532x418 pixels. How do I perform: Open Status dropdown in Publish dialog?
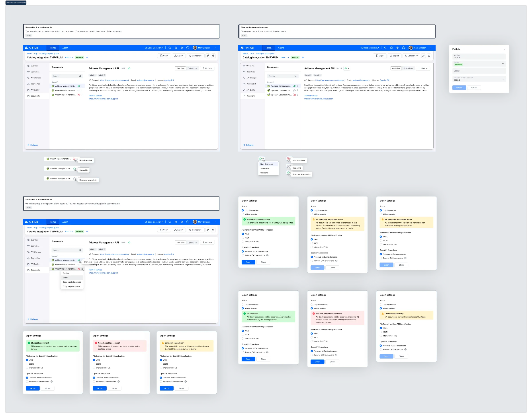pos(479,64)
